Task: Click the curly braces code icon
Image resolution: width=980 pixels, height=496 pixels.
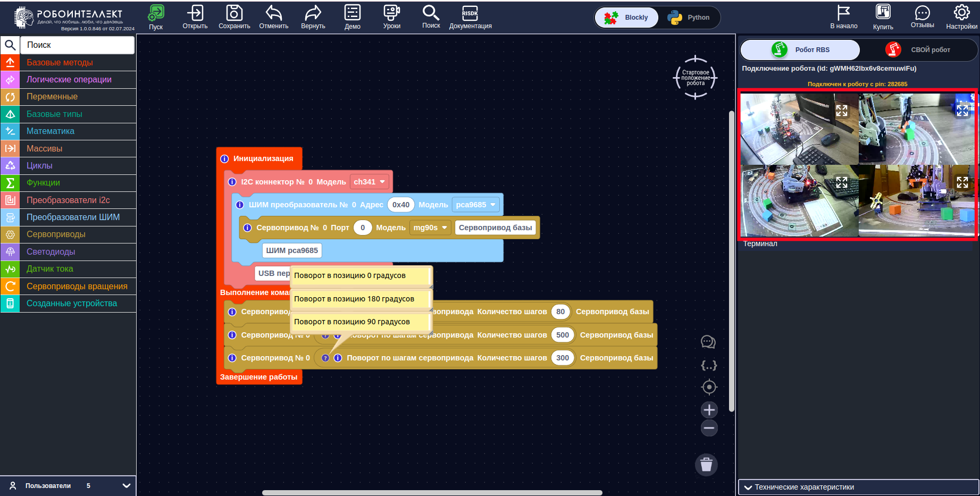Action: (x=709, y=365)
